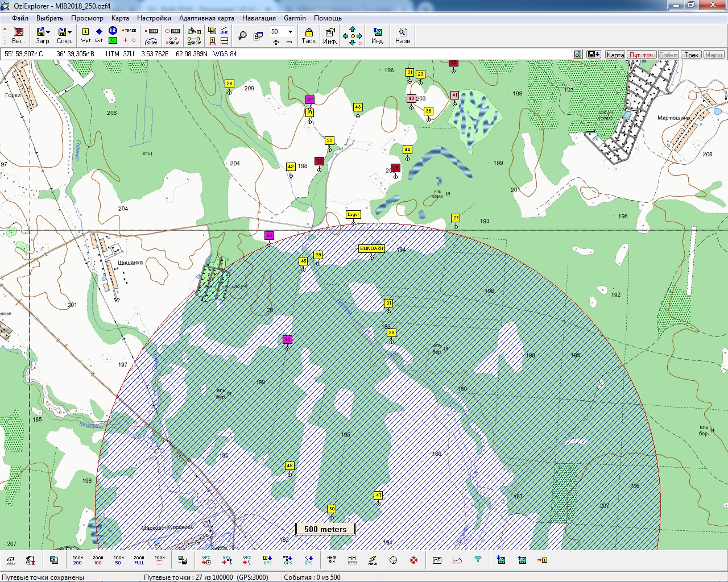Open the Garmin menu
The height and width of the screenshot is (582, 728).
coord(295,18)
